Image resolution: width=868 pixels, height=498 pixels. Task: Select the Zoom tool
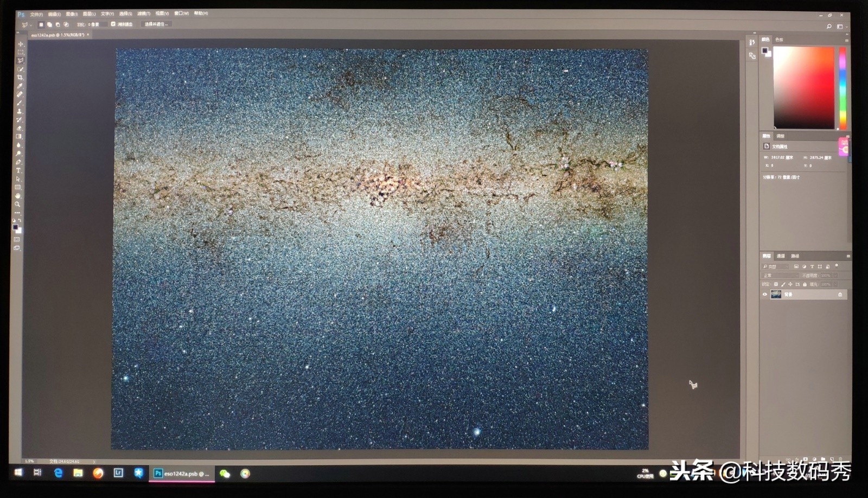coord(18,204)
